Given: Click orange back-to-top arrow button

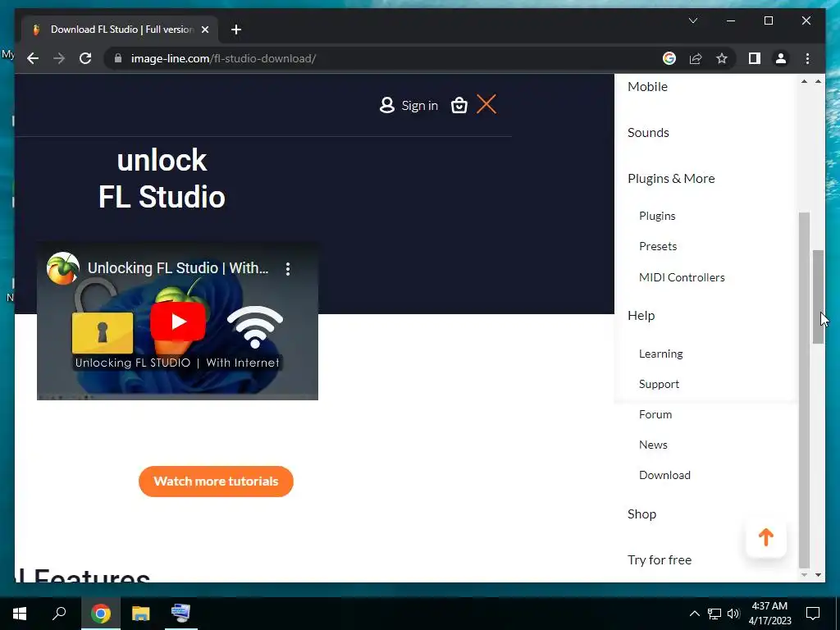Looking at the screenshot, I should 766,537.
